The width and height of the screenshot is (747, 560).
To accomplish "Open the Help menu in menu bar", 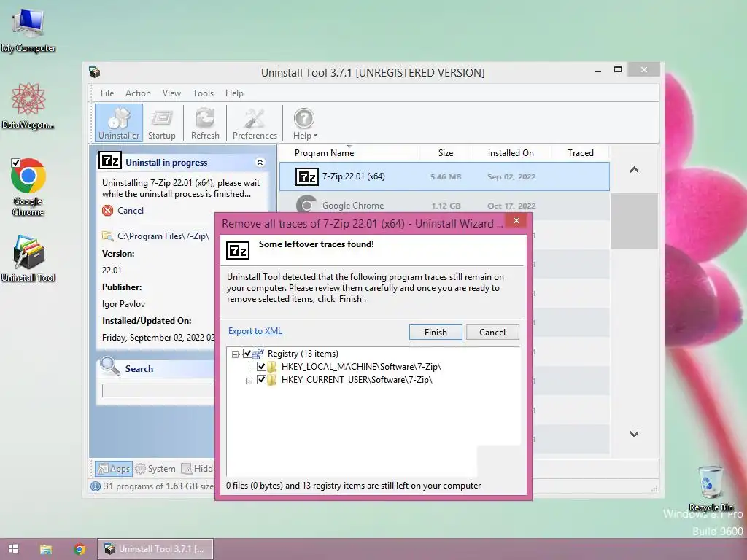I will [234, 93].
